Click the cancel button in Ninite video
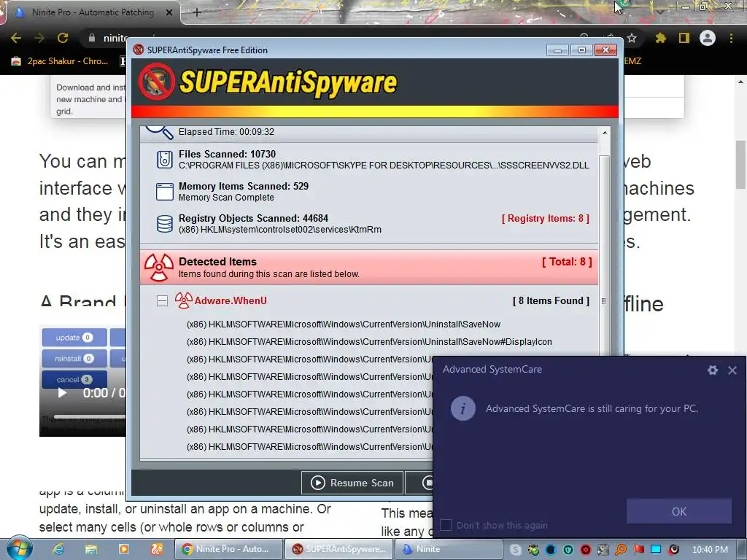 coord(74,379)
